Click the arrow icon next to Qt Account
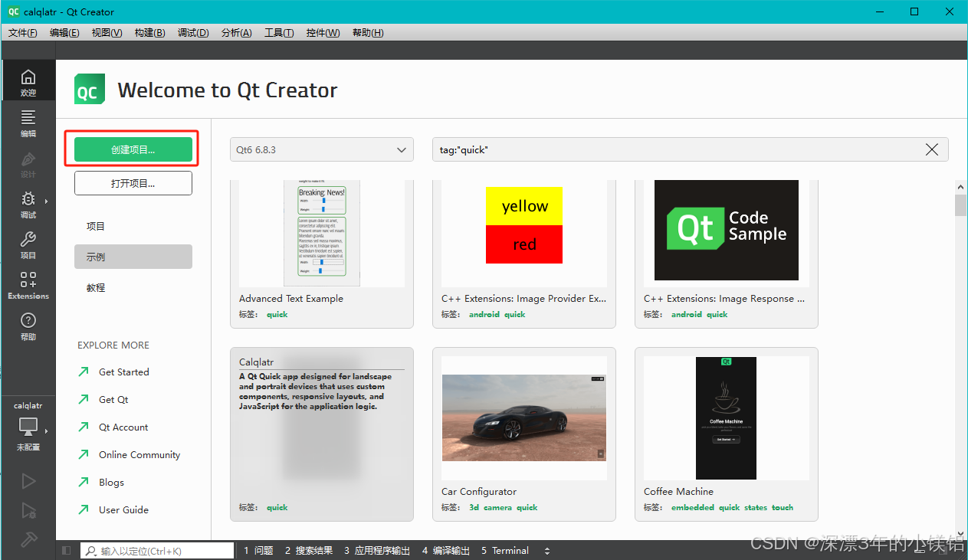 tap(84, 427)
